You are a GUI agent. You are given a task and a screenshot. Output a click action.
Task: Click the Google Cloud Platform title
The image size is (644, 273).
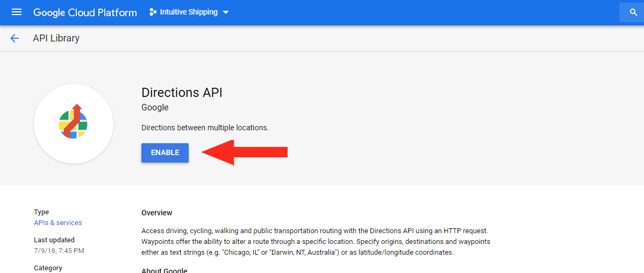pos(85,12)
